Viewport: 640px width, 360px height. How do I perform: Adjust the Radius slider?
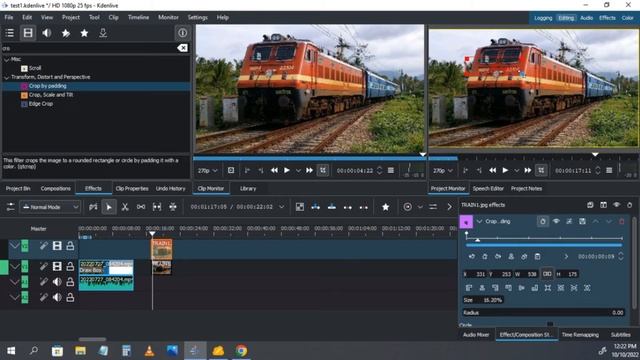(544, 313)
